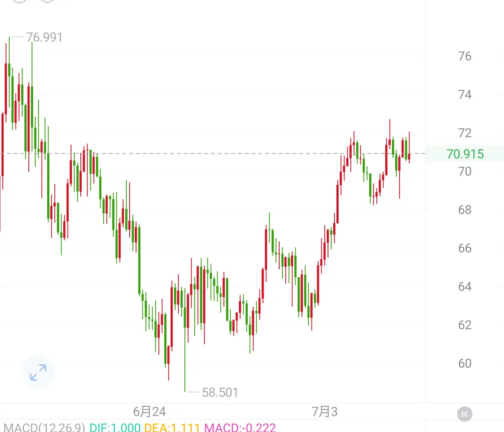The image size is (504, 432).
Task: Select the green 70.915 current price tag
Action: pos(465,154)
